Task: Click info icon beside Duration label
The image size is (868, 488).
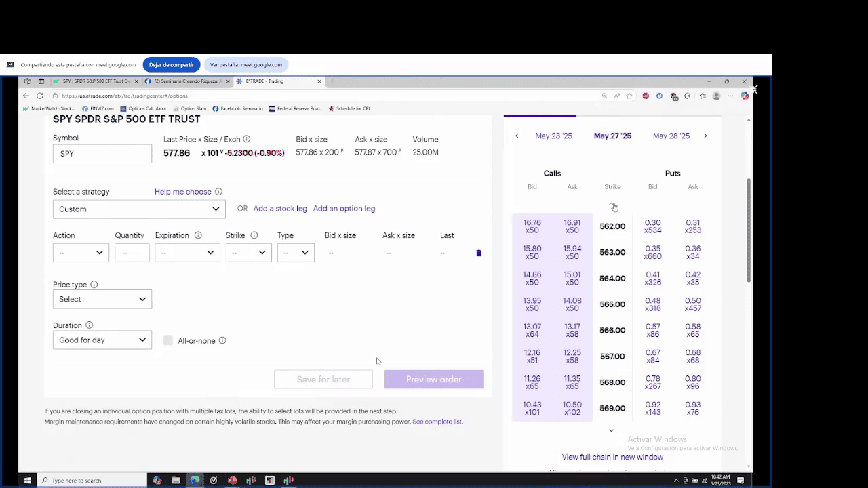Action: (x=89, y=325)
